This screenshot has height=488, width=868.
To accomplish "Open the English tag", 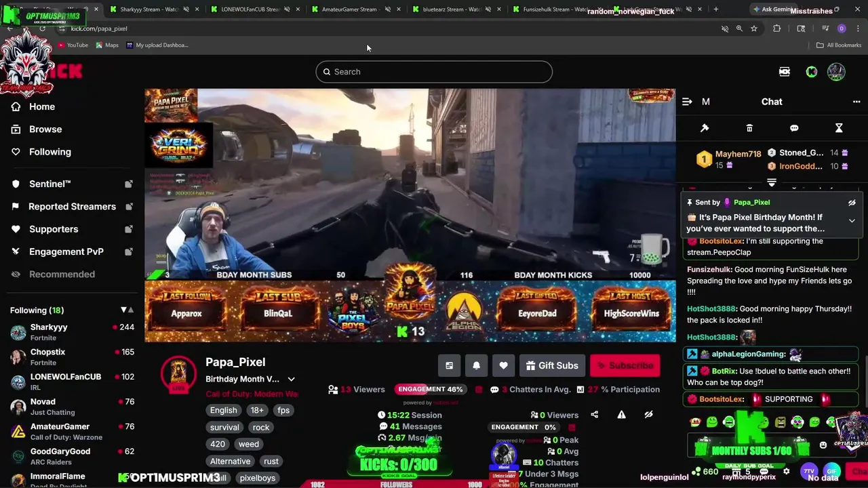I will pyautogui.click(x=224, y=410).
